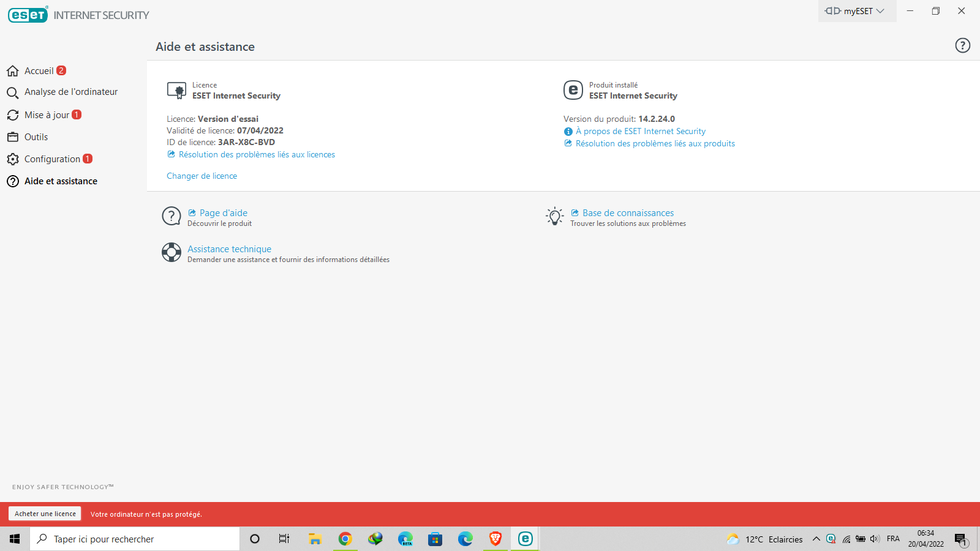Go to Accueil in sidebar
This screenshot has width=980, height=551.
pos(39,71)
